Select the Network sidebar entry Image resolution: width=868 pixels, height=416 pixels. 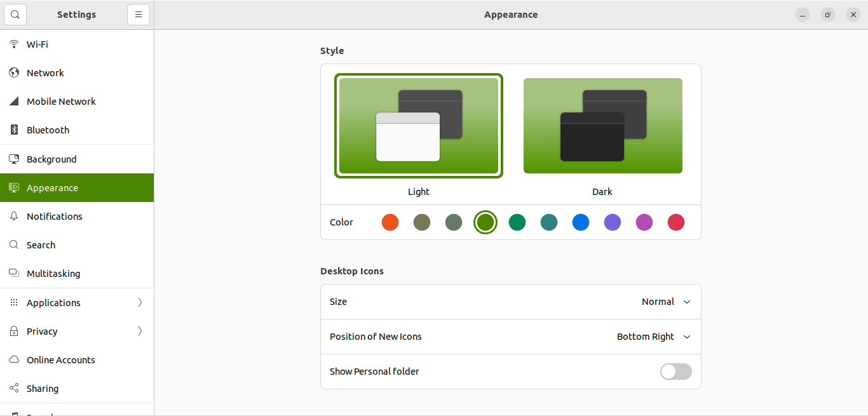point(44,72)
